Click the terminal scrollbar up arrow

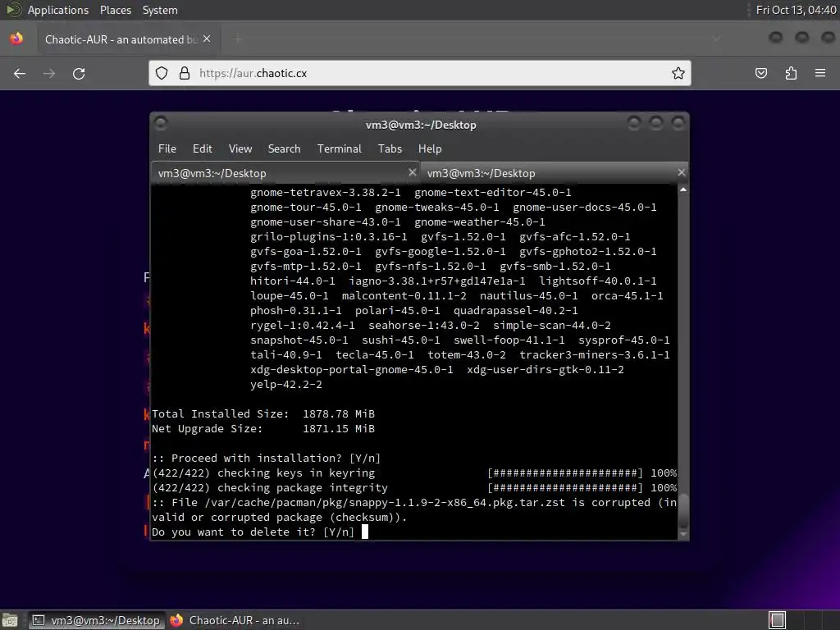(683, 189)
